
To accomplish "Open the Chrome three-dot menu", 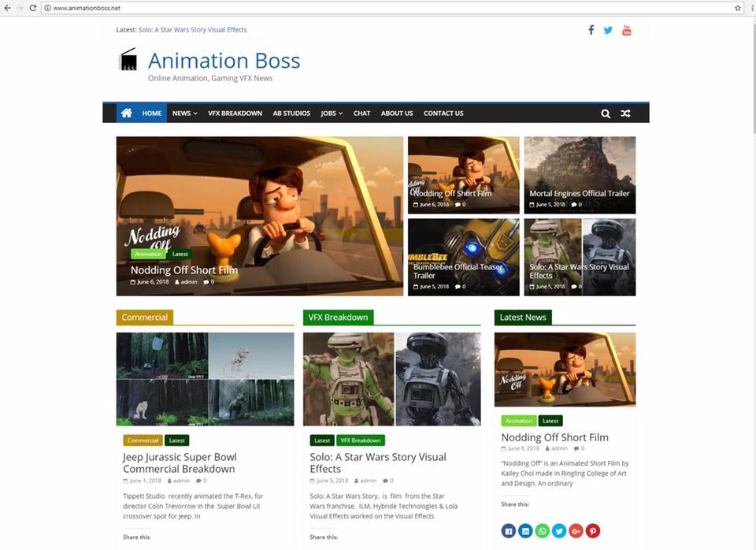I will (751, 8).
